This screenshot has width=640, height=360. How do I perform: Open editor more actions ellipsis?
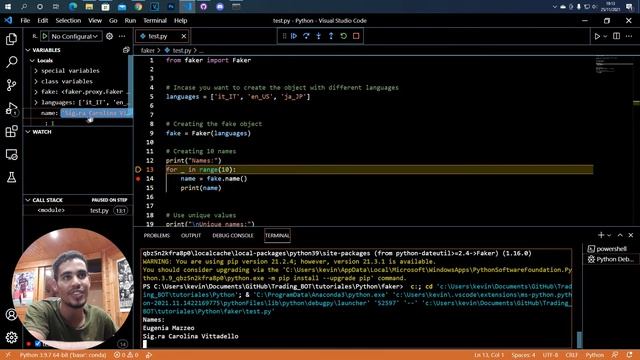coord(629,36)
